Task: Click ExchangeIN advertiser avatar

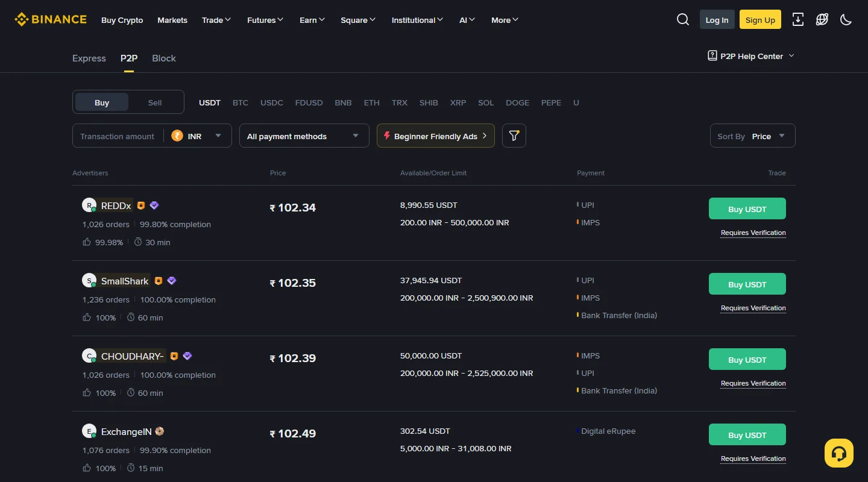Action: tap(89, 431)
